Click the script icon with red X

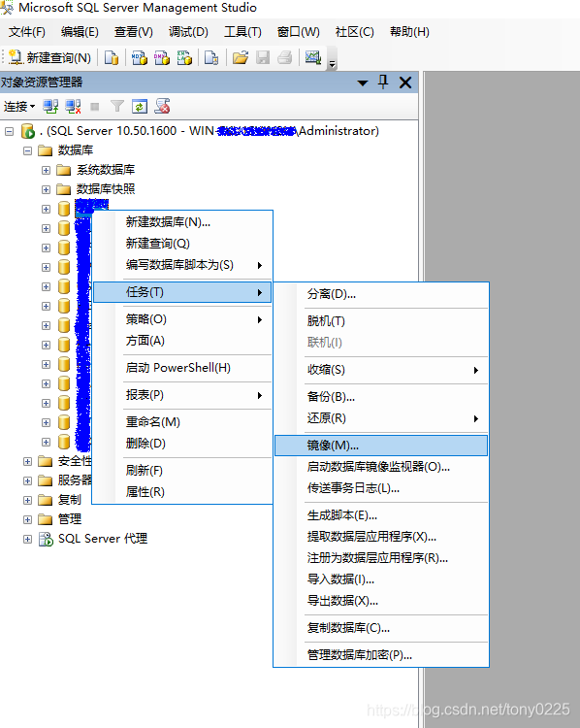click(162, 107)
